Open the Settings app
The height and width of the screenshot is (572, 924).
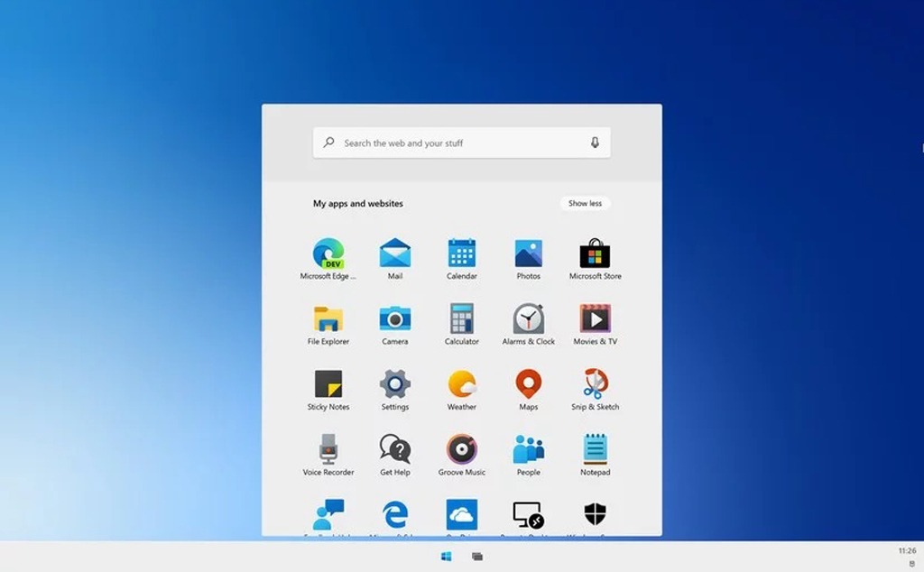395,390
